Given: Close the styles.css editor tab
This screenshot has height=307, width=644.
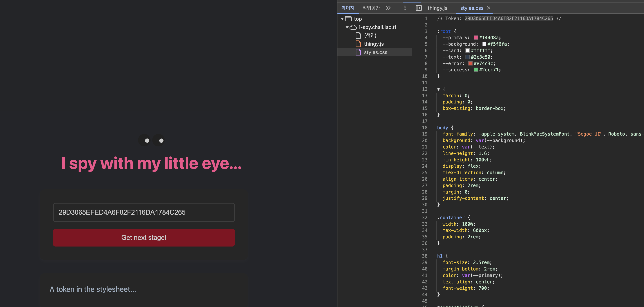Looking at the screenshot, I should [x=488, y=8].
